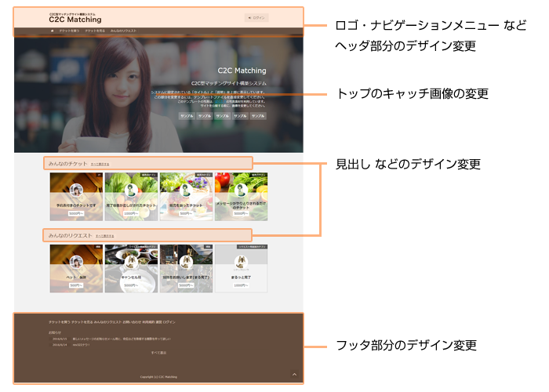Open the 掃除をお願いします request card
This screenshot has height=392, width=549.
pos(187,268)
